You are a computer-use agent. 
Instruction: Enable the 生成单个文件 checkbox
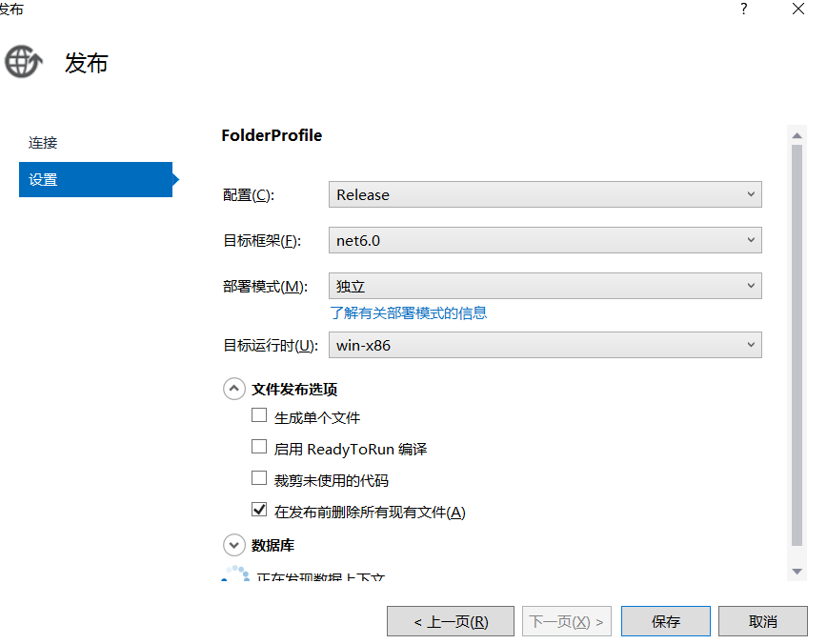[259, 416]
